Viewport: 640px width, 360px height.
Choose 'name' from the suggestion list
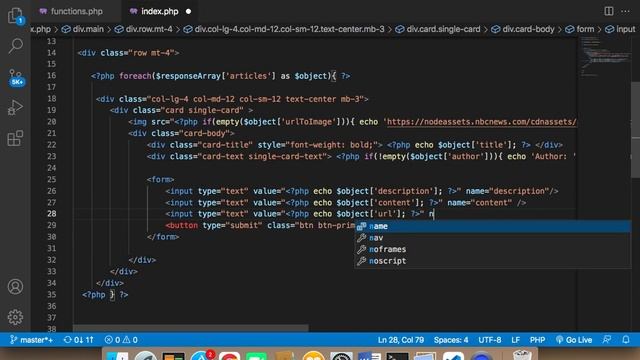click(x=493, y=226)
